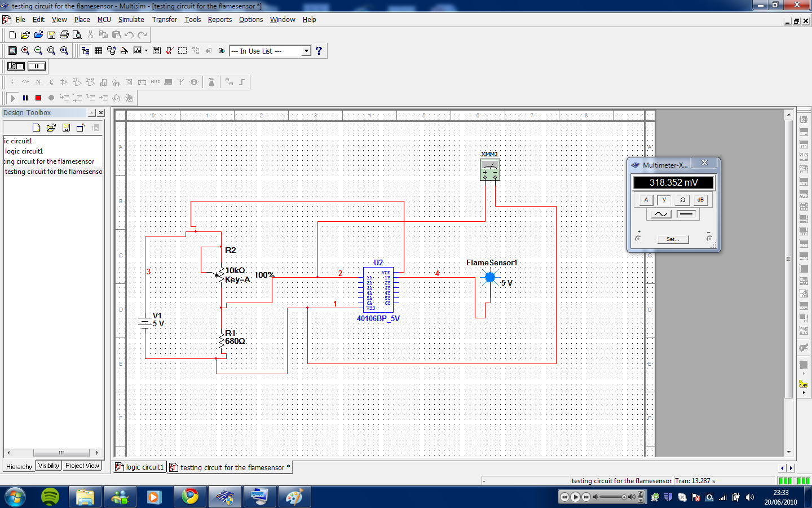Screen dimensions: 812x508
Task: Open Spotify from the Windows taskbar
Action: 50,497
